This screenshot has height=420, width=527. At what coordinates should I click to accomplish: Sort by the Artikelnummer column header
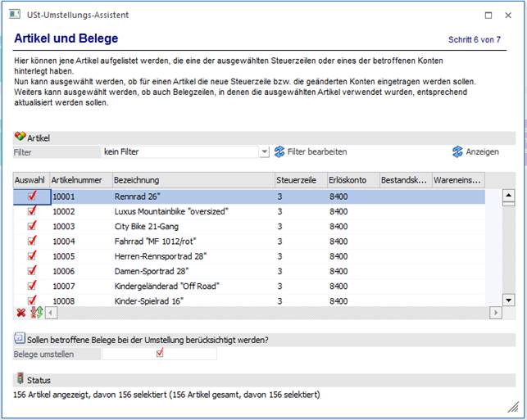click(x=79, y=179)
